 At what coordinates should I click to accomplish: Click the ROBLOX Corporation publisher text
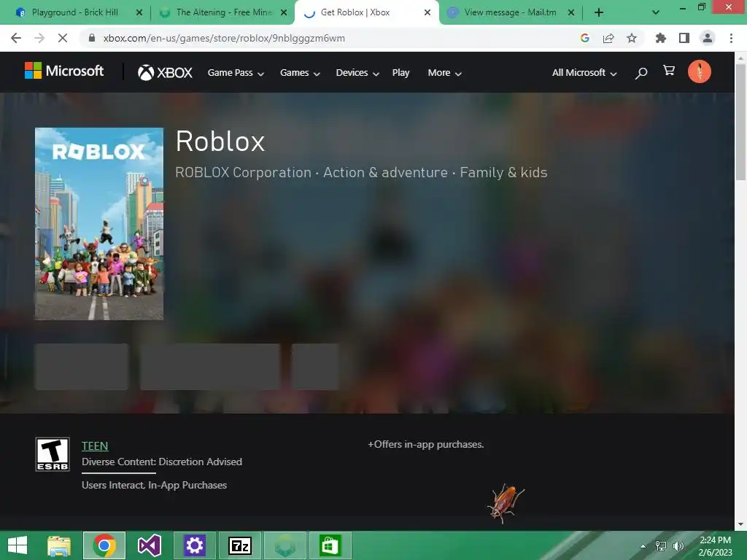pos(243,172)
